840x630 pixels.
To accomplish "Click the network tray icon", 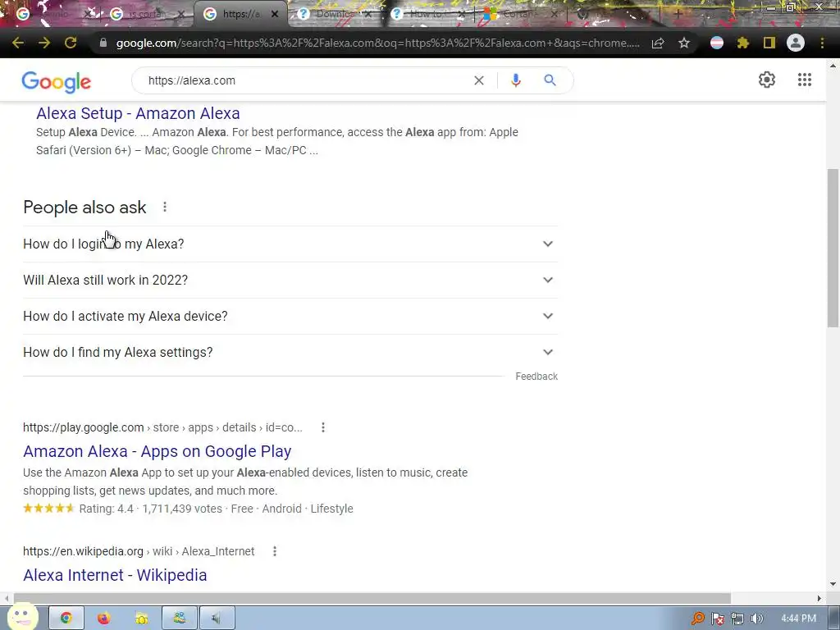I will 737,619.
